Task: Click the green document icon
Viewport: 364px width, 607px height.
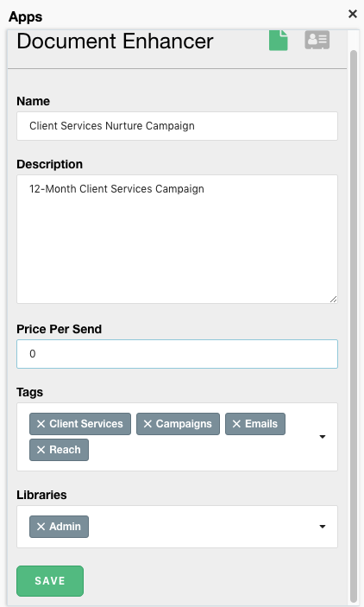Action: click(x=278, y=41)
